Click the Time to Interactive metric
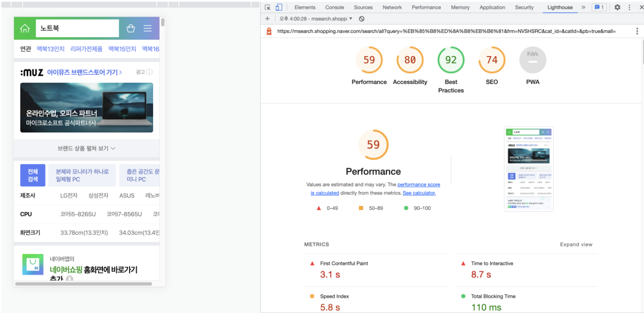 527,270
